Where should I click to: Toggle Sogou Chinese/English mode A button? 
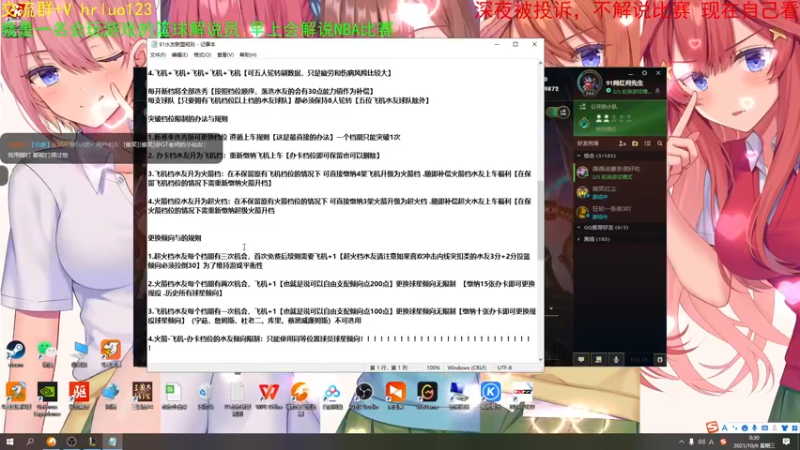click(x=724, y=428)
